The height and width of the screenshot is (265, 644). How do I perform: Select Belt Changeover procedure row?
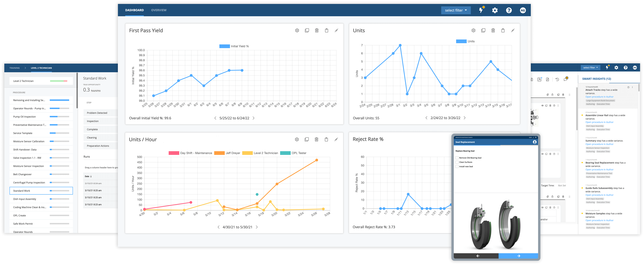click(x=41, y=174)
